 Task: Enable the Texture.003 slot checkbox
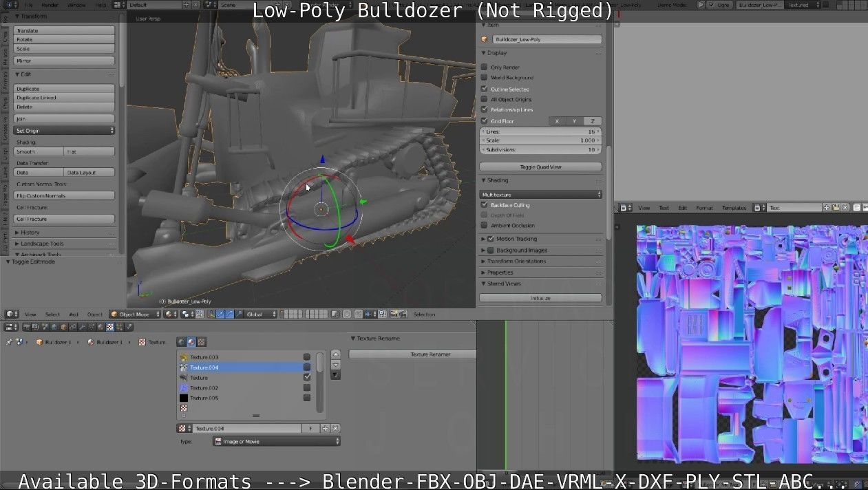click(307, 356)
